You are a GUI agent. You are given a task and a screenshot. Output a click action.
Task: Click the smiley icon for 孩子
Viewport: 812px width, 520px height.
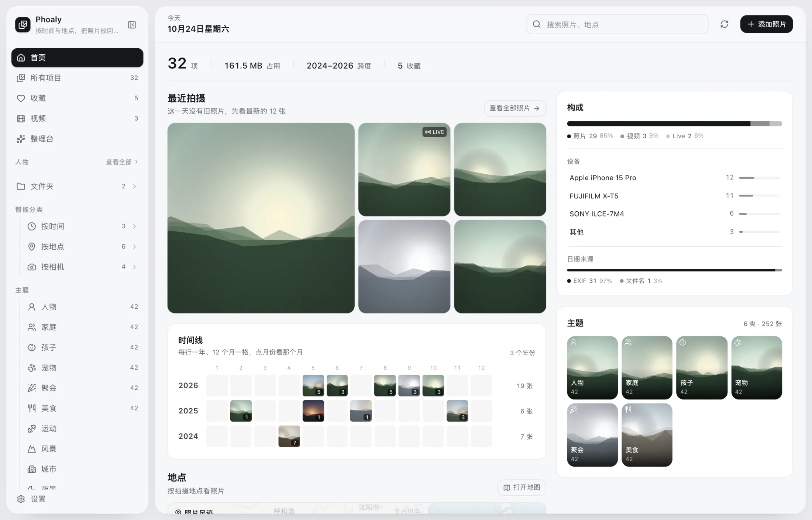click(32, 347)
